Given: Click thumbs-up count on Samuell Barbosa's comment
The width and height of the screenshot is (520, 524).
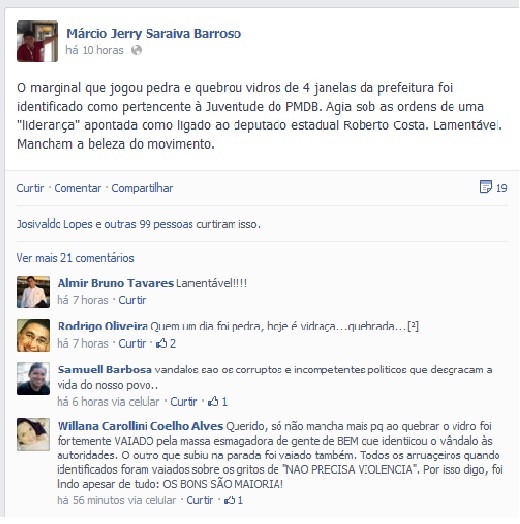Looking at the screenshot, I should 225,401.
